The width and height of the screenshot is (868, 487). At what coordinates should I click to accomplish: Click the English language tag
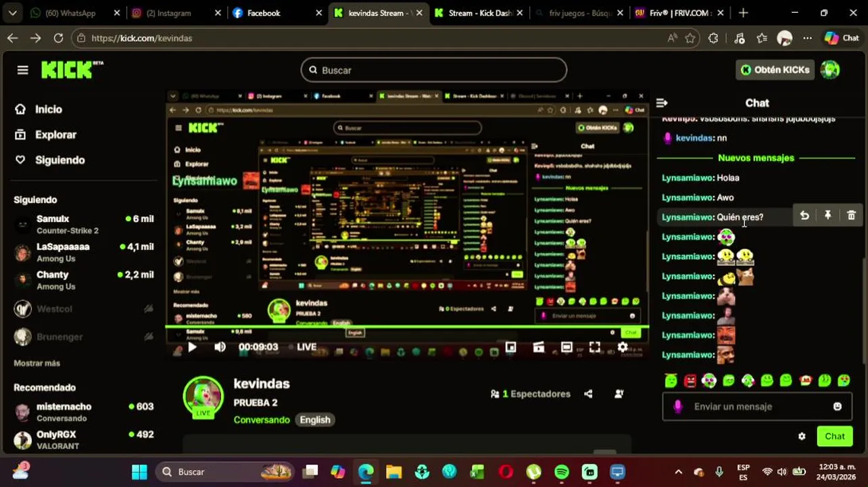(315, 419)
